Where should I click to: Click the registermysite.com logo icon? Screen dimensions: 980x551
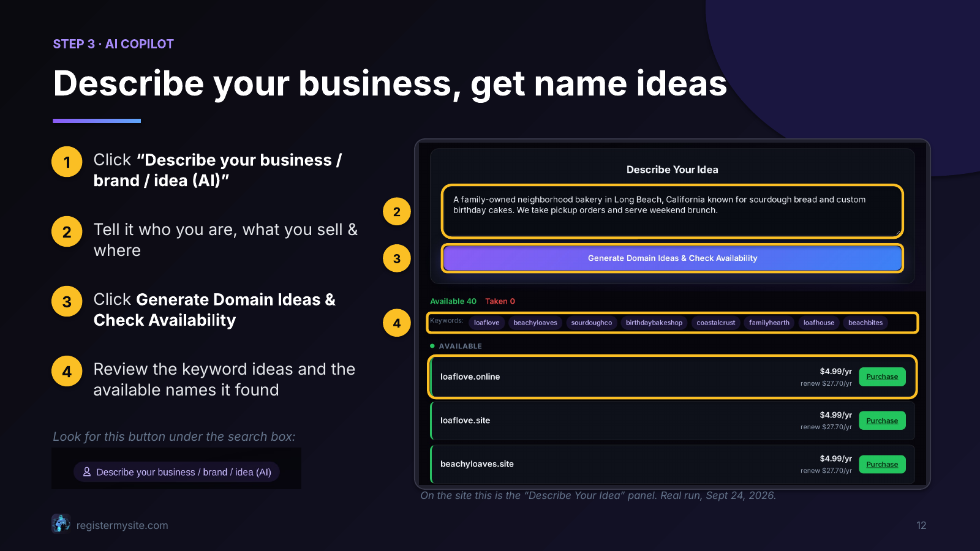pyautogui.click(x=61, y=523)
